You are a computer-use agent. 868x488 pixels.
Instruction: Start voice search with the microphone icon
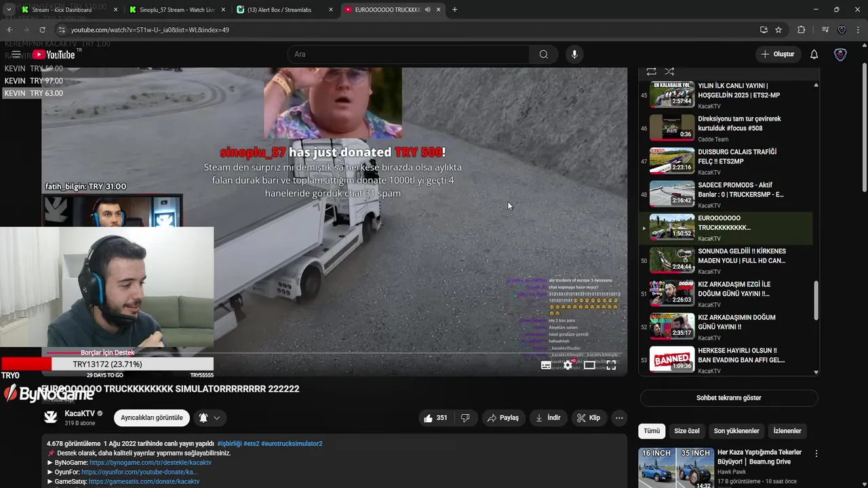(x=574, y=54)
